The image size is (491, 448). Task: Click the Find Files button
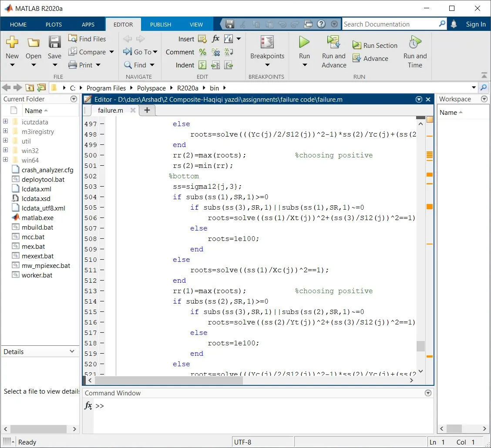87,39
